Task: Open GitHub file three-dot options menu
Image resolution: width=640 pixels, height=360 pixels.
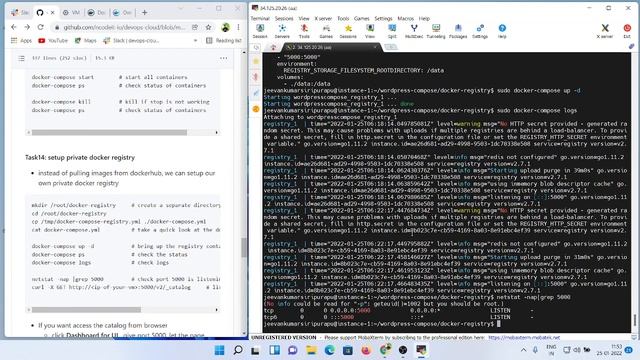Action: point(223,58)
